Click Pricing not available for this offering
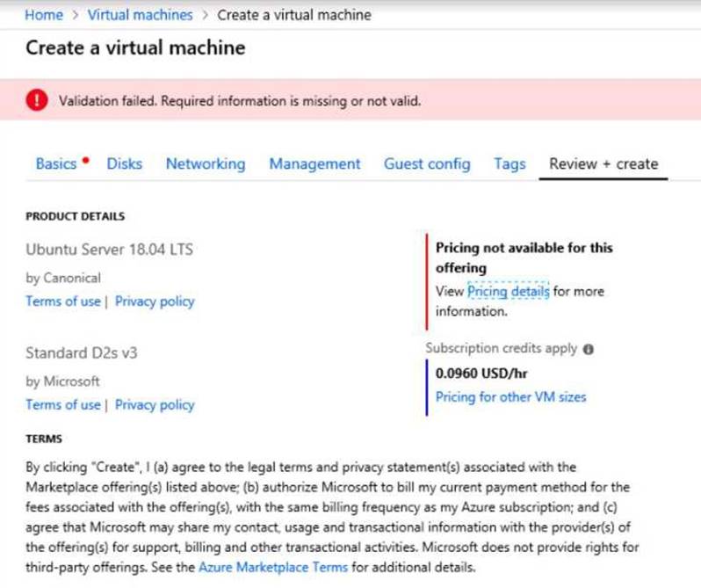 tap(524, 258)
